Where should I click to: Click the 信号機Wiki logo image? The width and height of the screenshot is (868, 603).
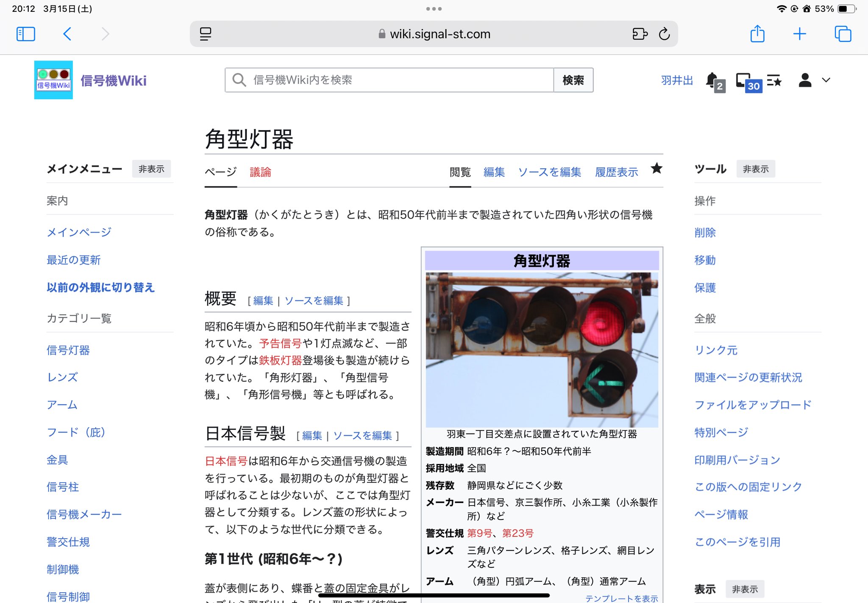[x=53, y=80]
